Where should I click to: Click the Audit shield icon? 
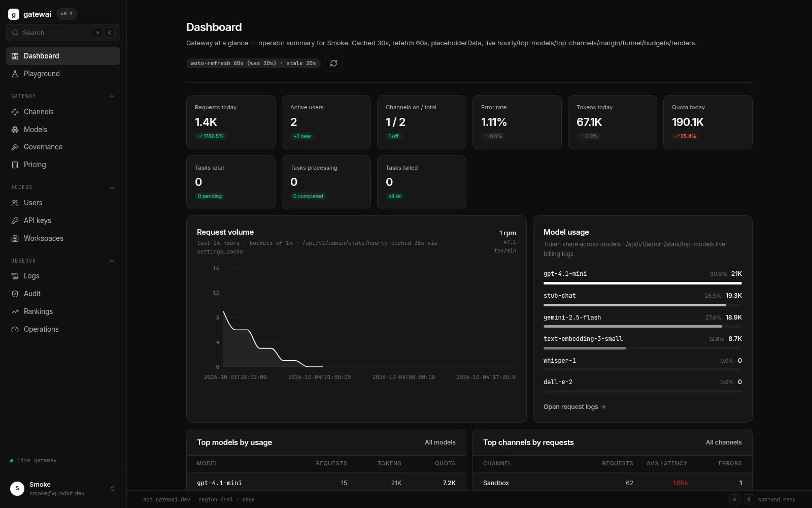point(15,294)
